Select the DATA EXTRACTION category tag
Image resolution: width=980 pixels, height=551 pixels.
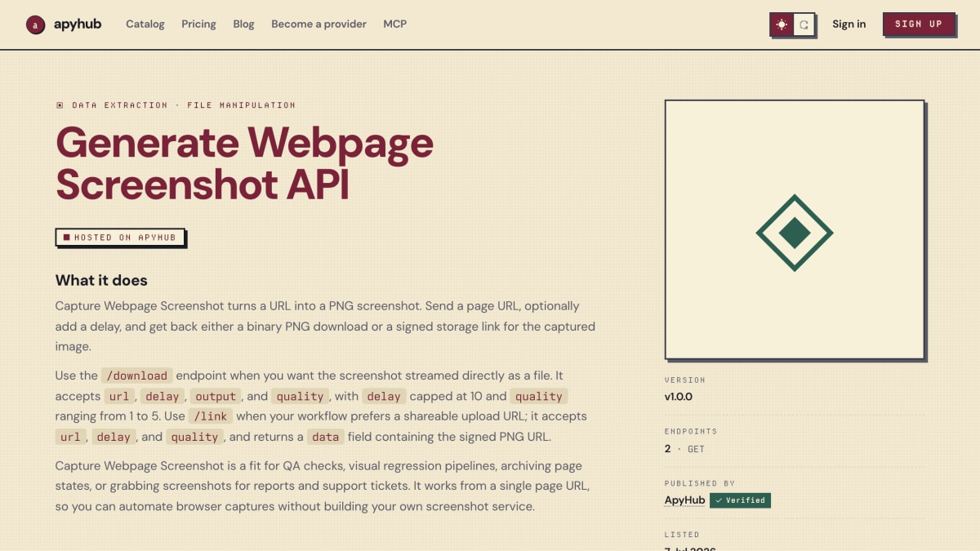(120, 105)
